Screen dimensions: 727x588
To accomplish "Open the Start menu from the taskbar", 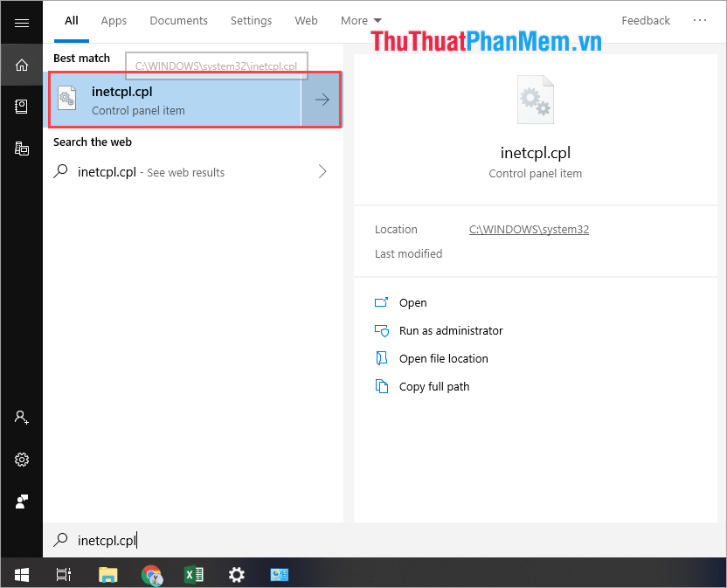I will click(21, 574).
